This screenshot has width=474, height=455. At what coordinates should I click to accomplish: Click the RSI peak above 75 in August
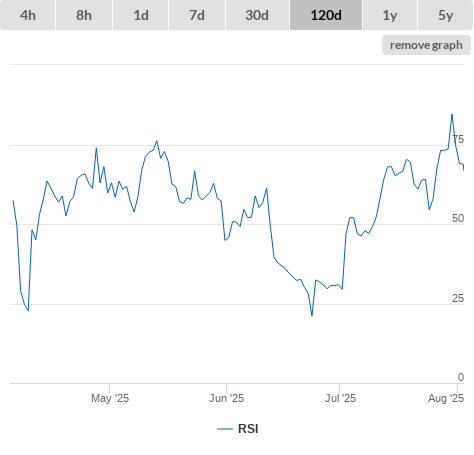(x=452, y=115)
